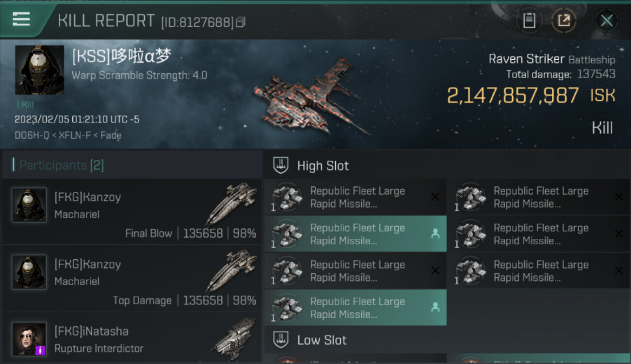Select second-row left highlighted missile launcher
The width and height of the screenshot is (631, 364).
coord(355,234)
